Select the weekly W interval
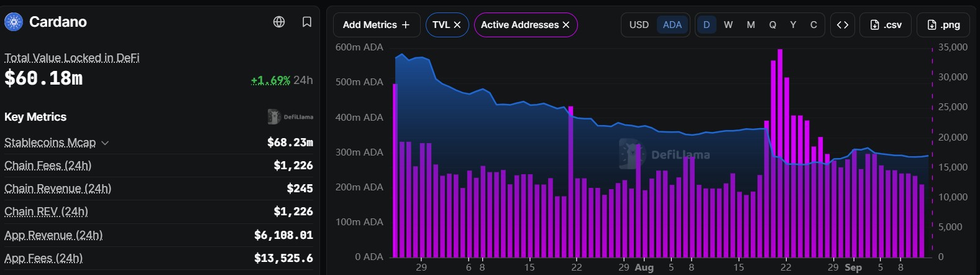This screenshot has height=275, width=980. tap(728, 25)
